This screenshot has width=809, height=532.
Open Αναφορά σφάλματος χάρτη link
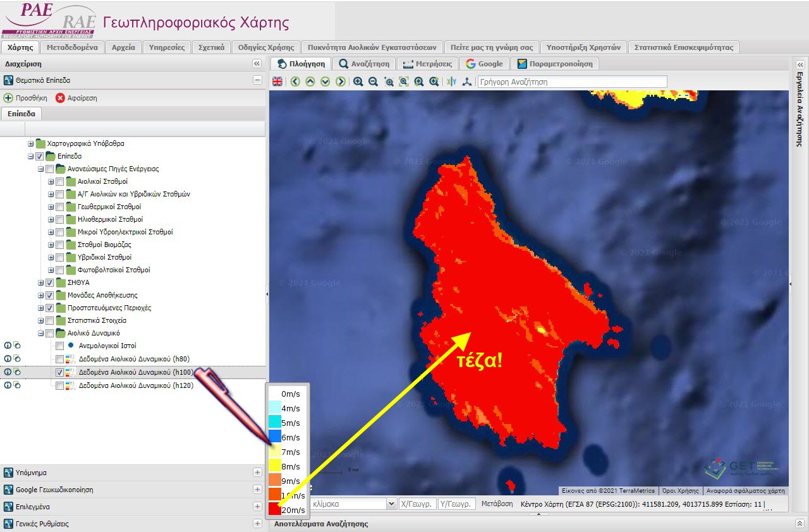[746, 490]
